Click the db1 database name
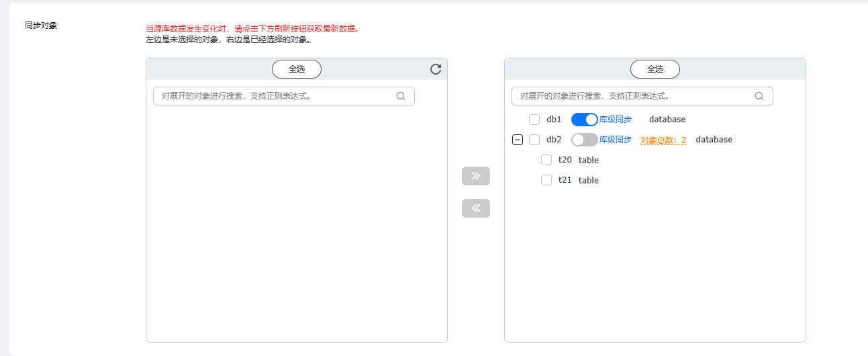868x356 pixels. (554, 120)
